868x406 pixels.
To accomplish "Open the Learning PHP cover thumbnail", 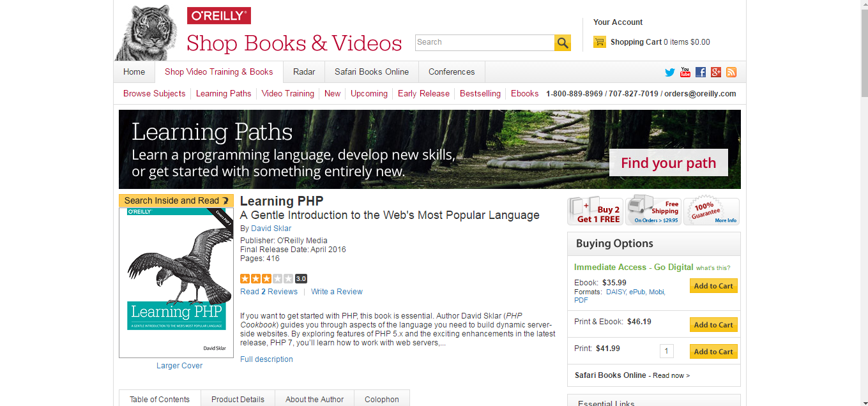I will click(x=176, y=283).
